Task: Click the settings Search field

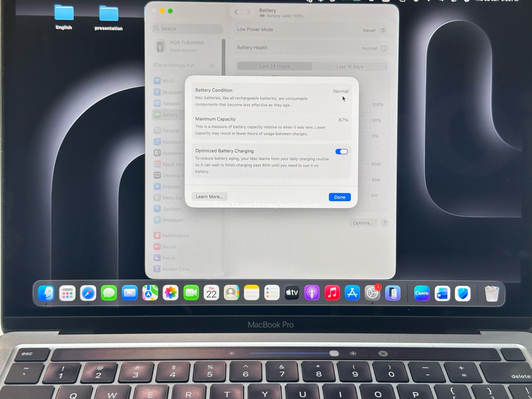Action: point(188,29)
